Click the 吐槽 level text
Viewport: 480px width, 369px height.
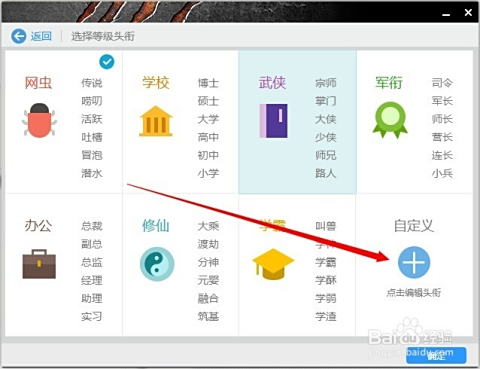point(92,137)
